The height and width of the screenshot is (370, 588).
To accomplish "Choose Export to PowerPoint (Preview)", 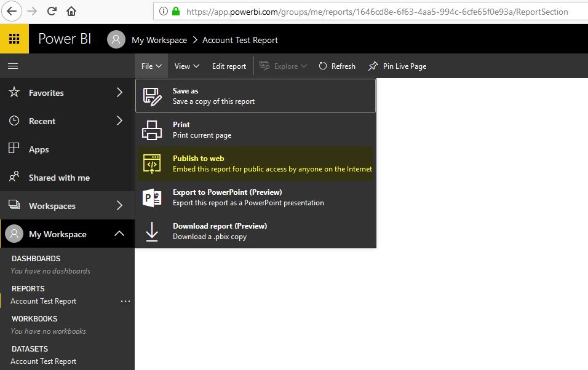I will (x=255, y=197).
